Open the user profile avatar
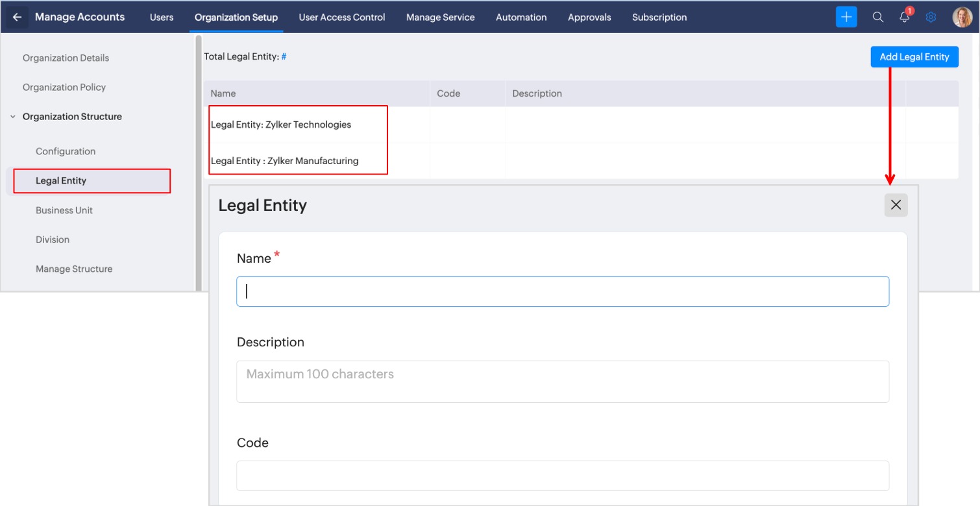This screenshot has width=980, height=506. 961,18
